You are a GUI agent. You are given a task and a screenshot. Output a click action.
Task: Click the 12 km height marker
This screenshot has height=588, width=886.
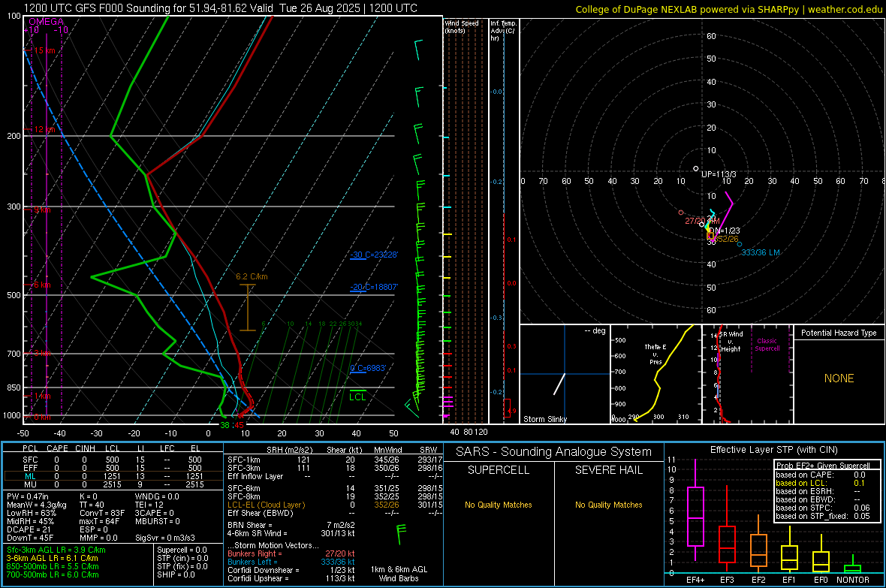pos(44,129)
